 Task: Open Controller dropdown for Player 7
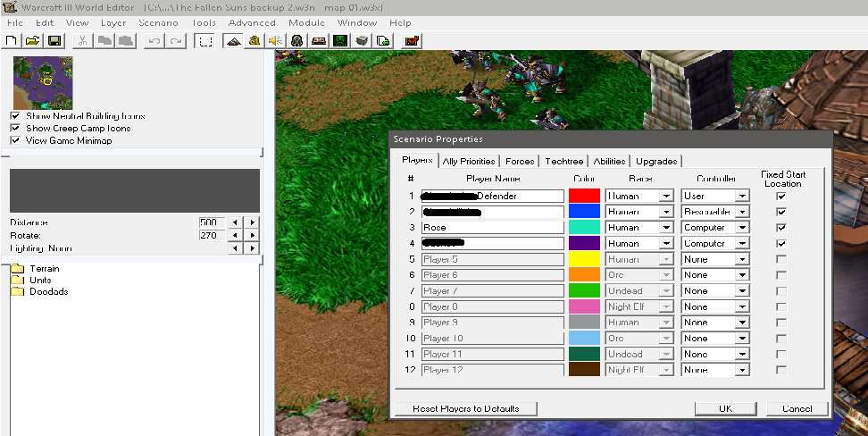pyautogui.click(x=742, y=291)
